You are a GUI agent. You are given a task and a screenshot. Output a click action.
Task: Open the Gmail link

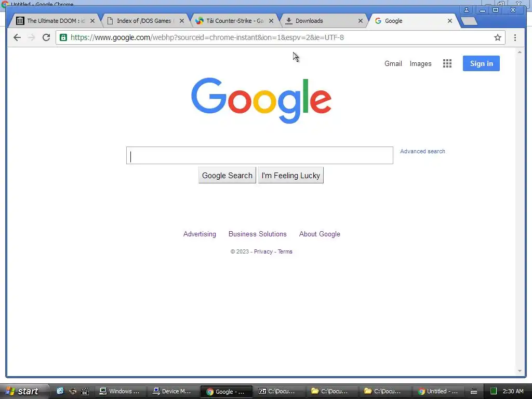click(393, 63)
